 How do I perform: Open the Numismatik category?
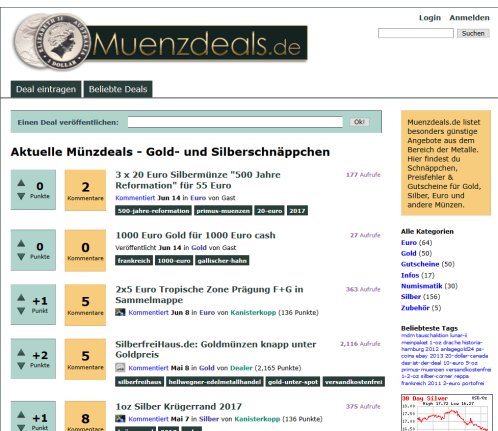coord(422,286)
